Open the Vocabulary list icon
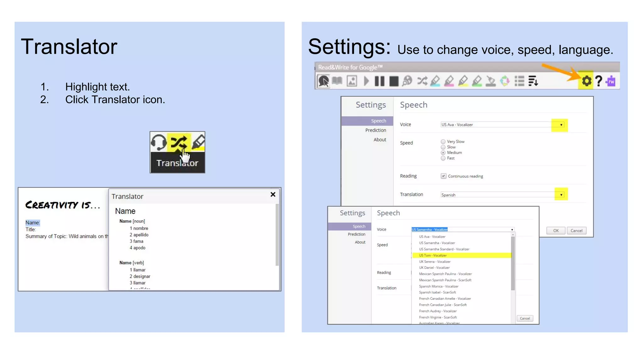 point(519,81)
